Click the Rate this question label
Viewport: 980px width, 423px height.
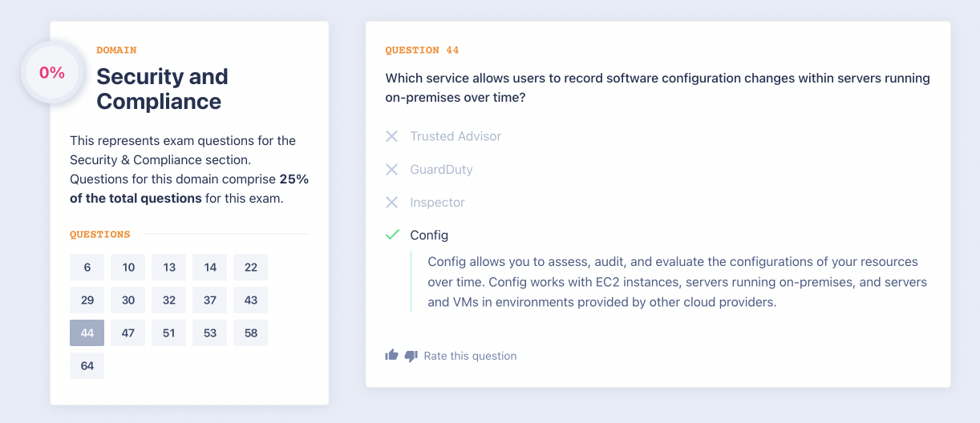pyautogui.click(x=470, y=356)
